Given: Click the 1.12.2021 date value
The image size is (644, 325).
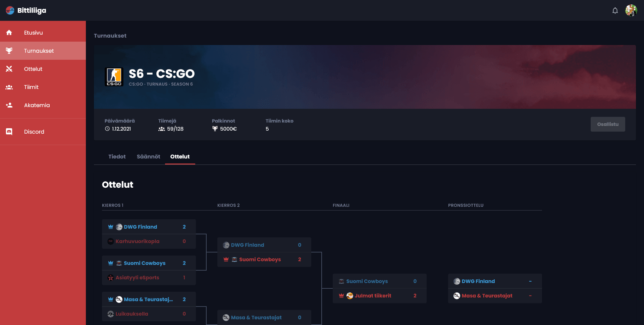Looking at the screenshot, I should [121, 129].
